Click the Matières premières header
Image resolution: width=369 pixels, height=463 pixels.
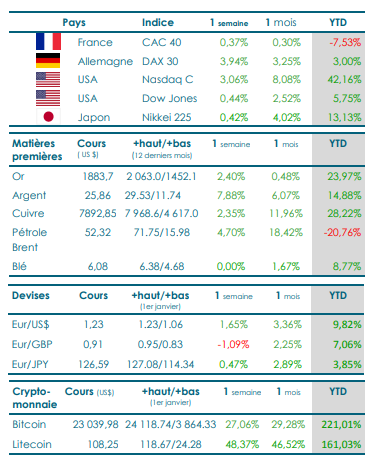click(x=37, y=150)
